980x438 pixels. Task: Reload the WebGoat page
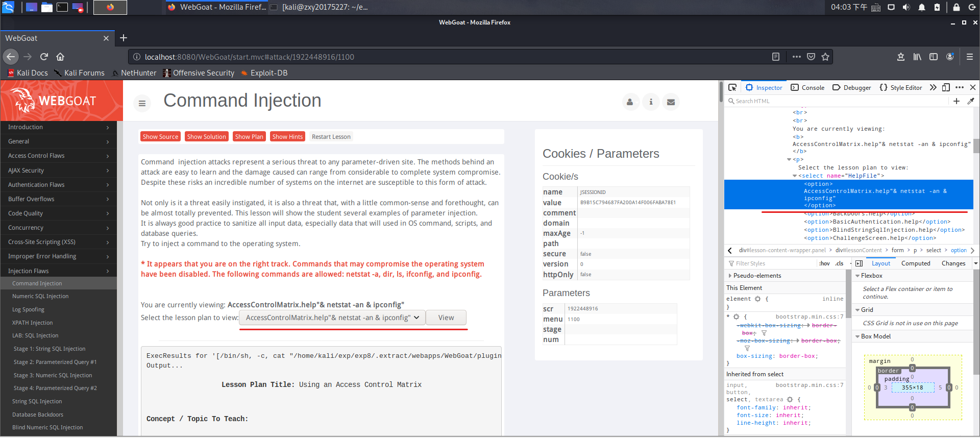tap(44, 57)
